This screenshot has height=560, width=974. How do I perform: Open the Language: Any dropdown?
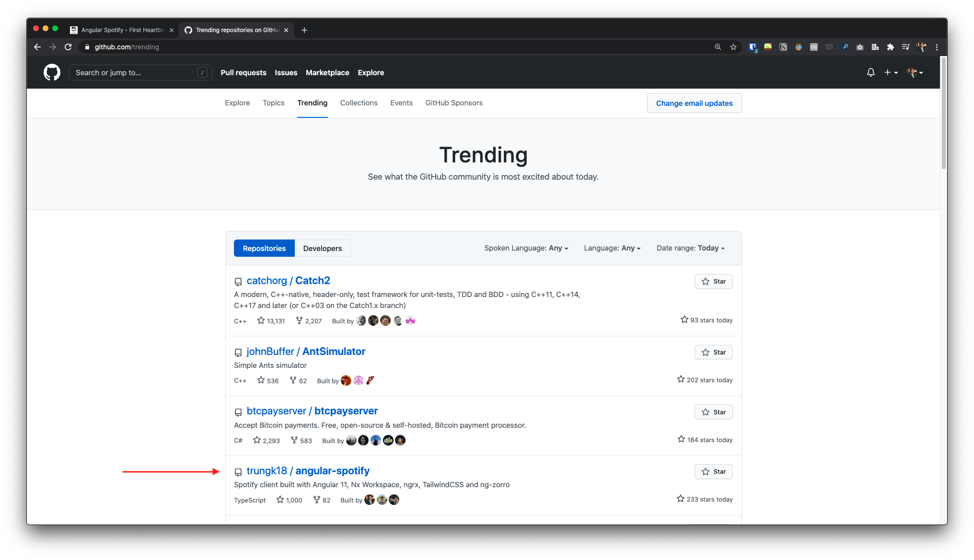point(612,248)
